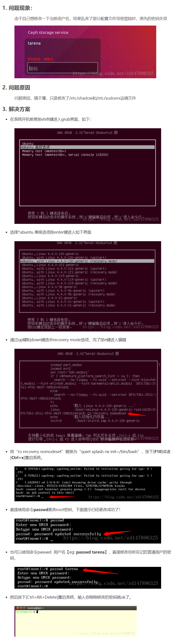Click the terminal prompt tarena@qin:~$

(x=25, y=612)
